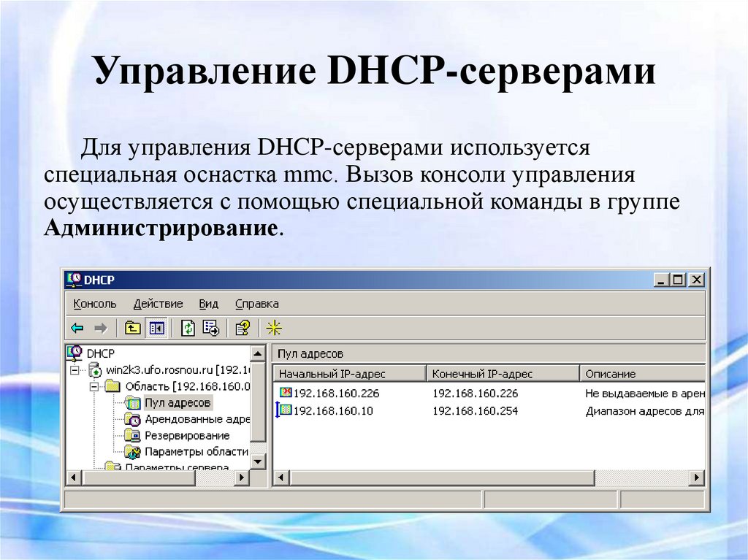
Task: Click tree pane scroll right arrow
Action: [x=243, y=477]
